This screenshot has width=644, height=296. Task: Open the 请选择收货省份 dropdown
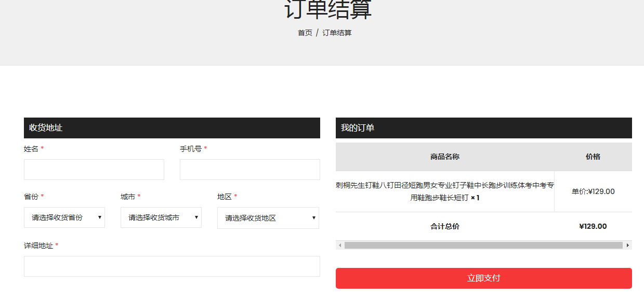pyautogui.click(x=64, y=217)
